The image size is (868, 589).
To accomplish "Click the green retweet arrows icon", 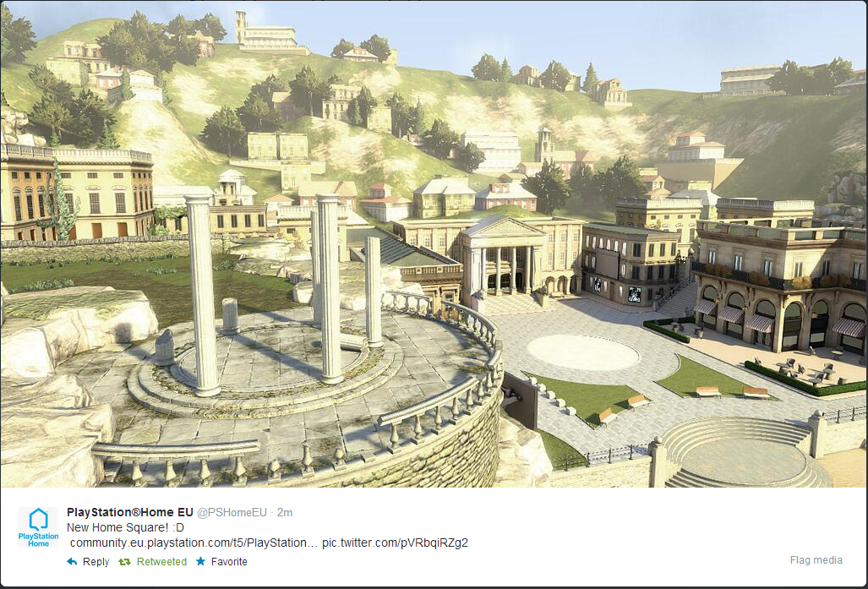I will pos(124,561).
